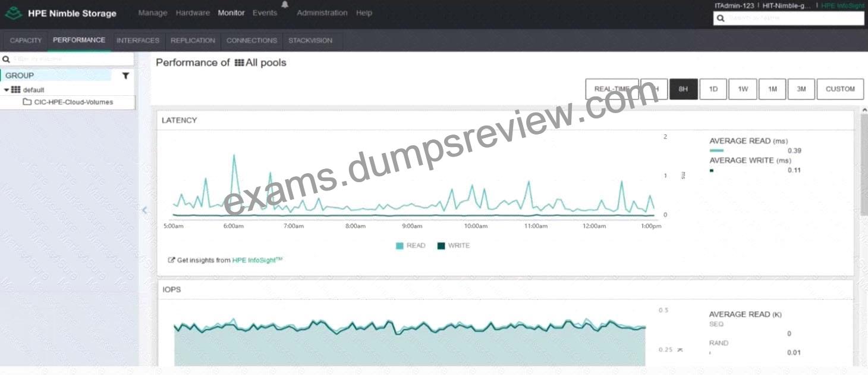The height and width of the screenshot is (375, 868).
Task: Open the notifications bell icon
Action: [285, 4]
